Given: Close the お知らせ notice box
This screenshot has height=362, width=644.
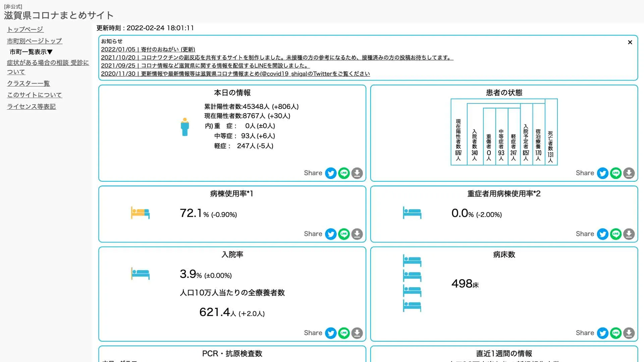Looking at the screenshot, I should 630,42.
